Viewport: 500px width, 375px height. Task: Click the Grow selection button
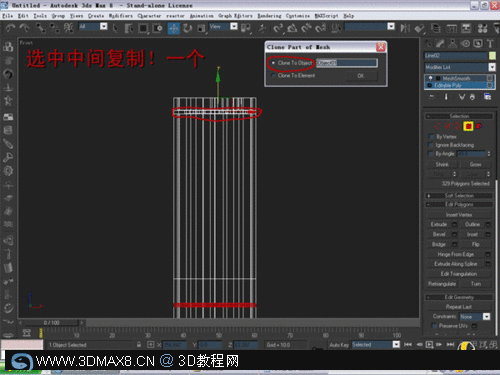pyautogui.click(x=475, y=164)
